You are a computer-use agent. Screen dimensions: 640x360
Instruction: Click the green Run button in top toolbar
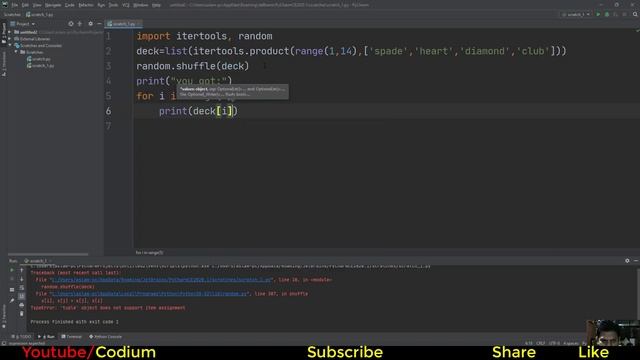coord(598,14)
